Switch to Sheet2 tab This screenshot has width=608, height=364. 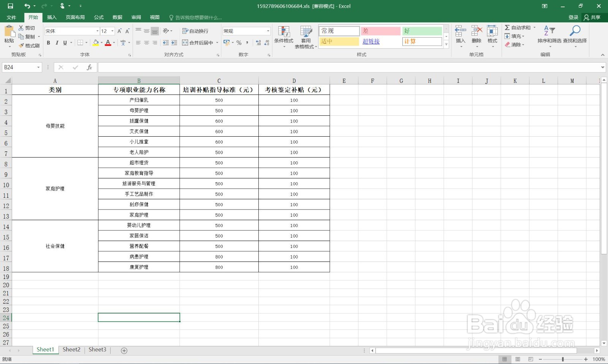point(71,350)
